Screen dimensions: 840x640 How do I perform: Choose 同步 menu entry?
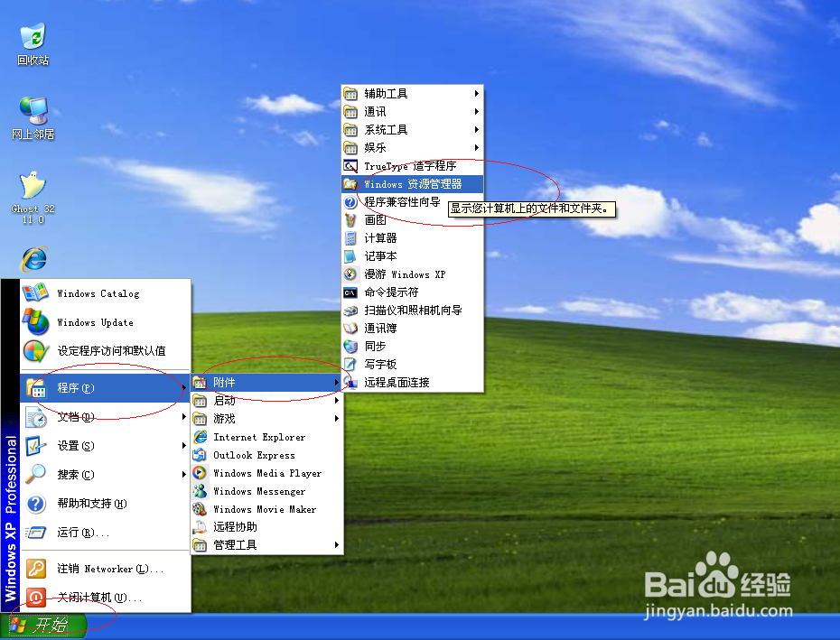point(412,346)
